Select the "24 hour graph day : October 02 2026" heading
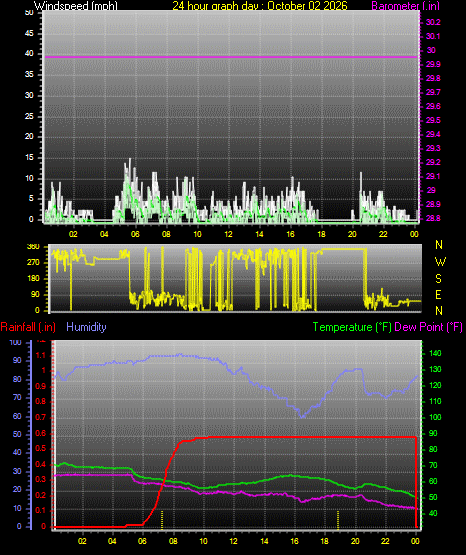 click(x=260, y=6)
